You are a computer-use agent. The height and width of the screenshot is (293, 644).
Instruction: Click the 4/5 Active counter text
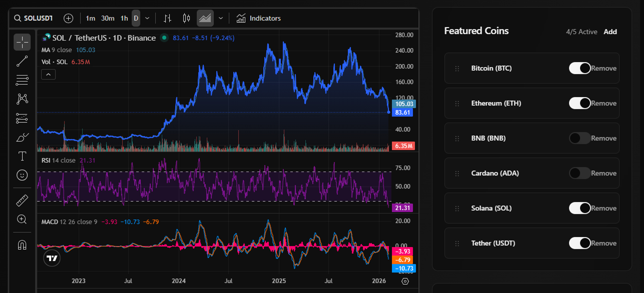(582, 32)
